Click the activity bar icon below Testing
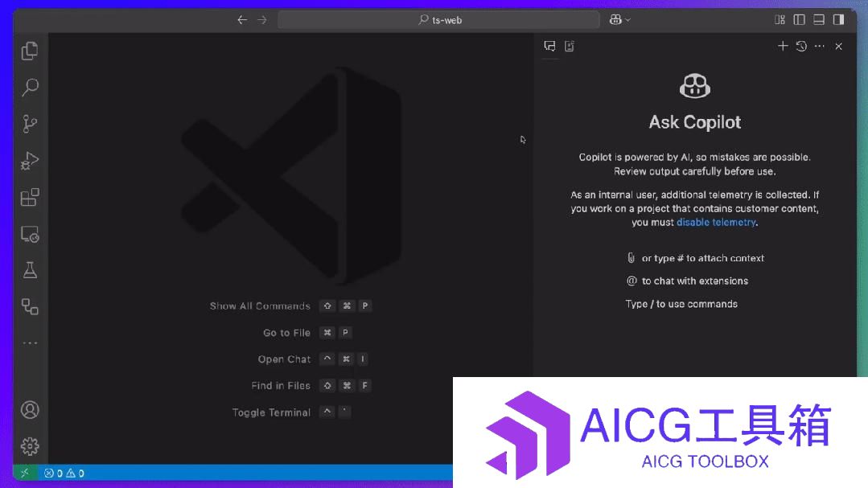This screenshot has height=488, width=868. (30, 307)
